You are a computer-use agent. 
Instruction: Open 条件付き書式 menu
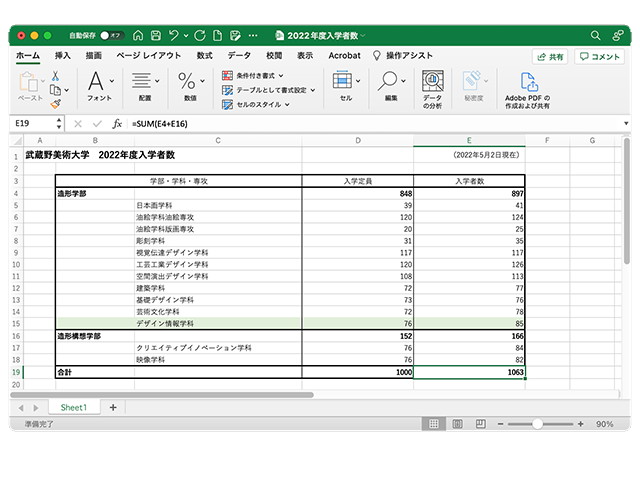(x=253, y=76)
